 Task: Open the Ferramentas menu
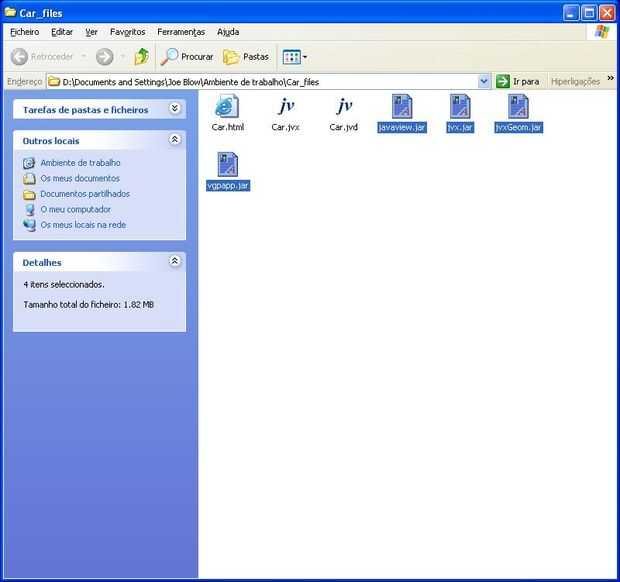[x=181, y=32]
